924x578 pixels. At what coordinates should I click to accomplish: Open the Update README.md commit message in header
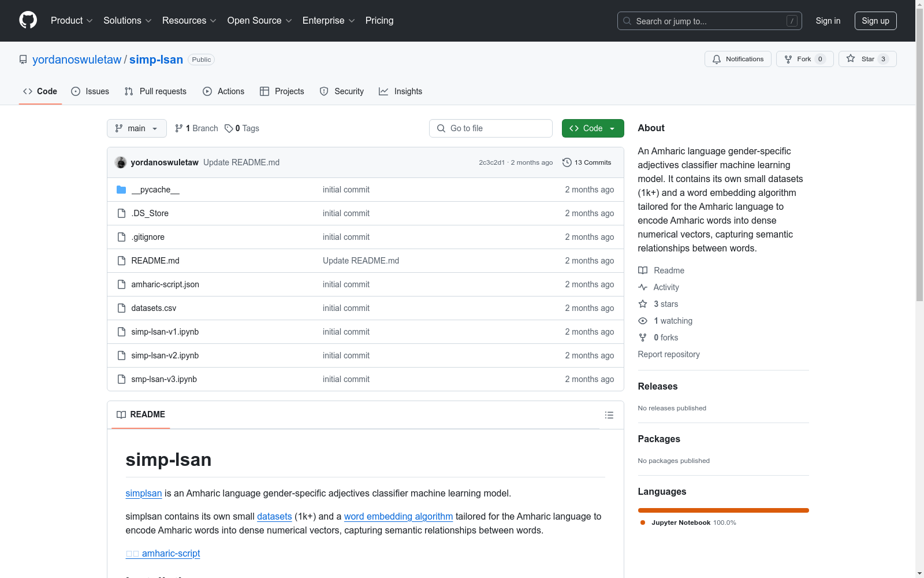point(241,162)
